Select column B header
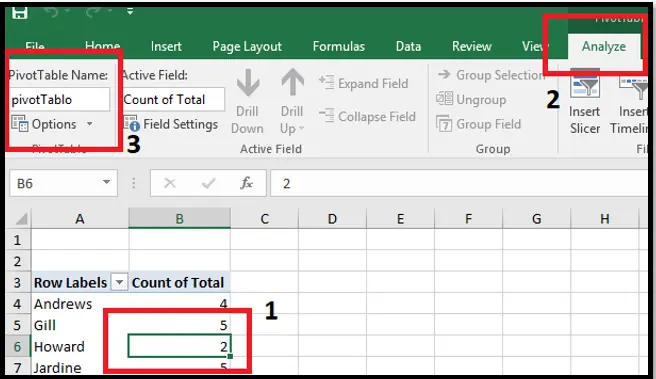 click(x=179, y=218)
